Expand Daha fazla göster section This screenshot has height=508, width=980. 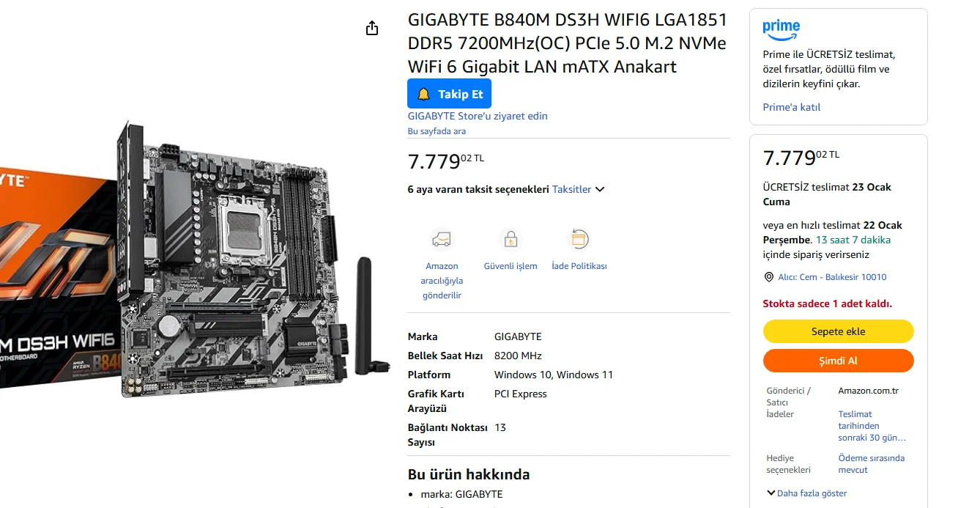[806, 493]
